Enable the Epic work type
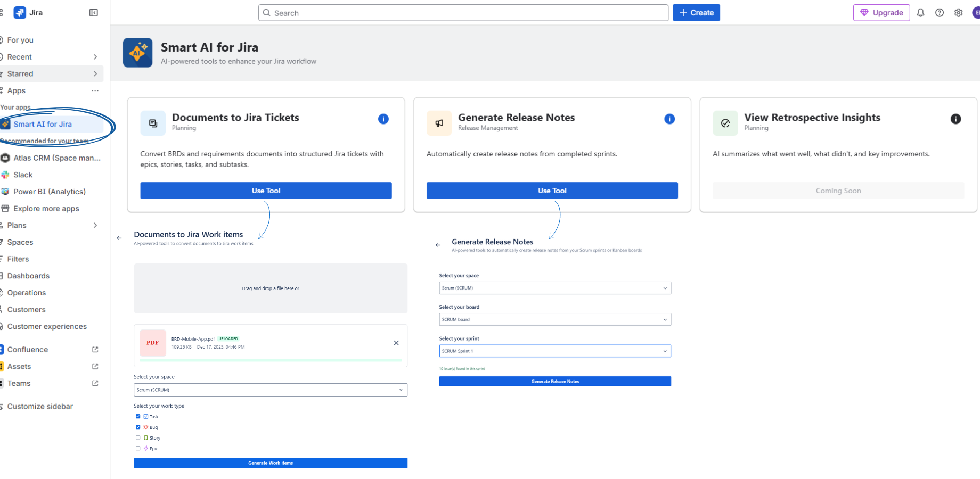Image resolution: width=980 pixels, height=479 pixels. pyautogui.click(x=138, y=448)
